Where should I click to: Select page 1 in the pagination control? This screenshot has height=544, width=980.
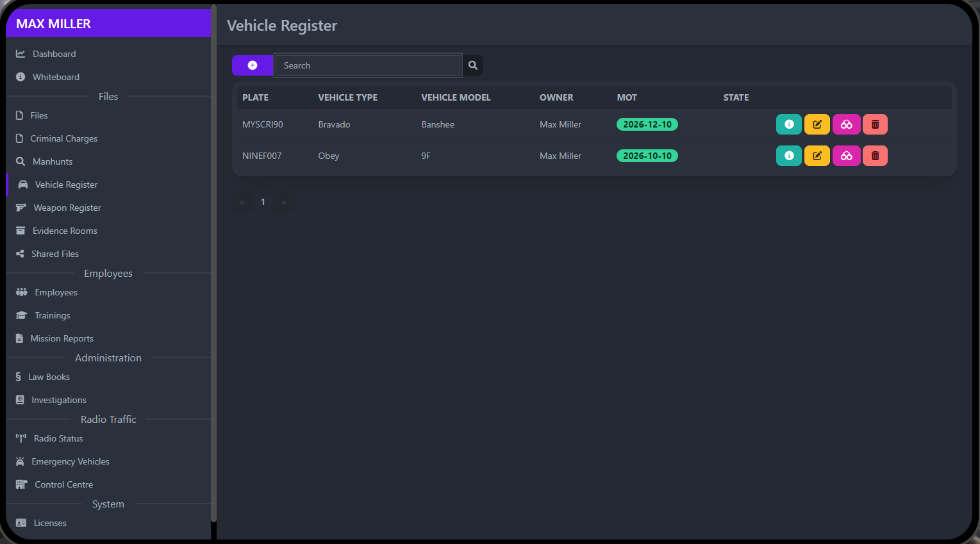point(263,201)
